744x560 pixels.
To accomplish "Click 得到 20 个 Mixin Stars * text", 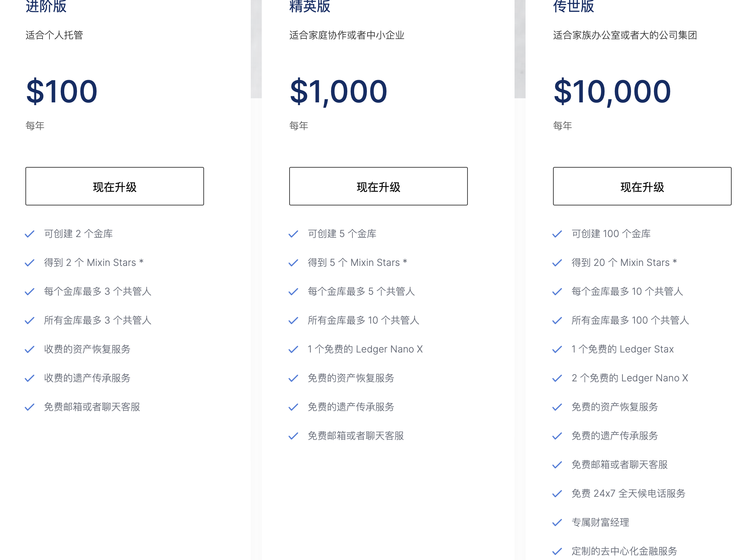I will [x=624, y=262].
